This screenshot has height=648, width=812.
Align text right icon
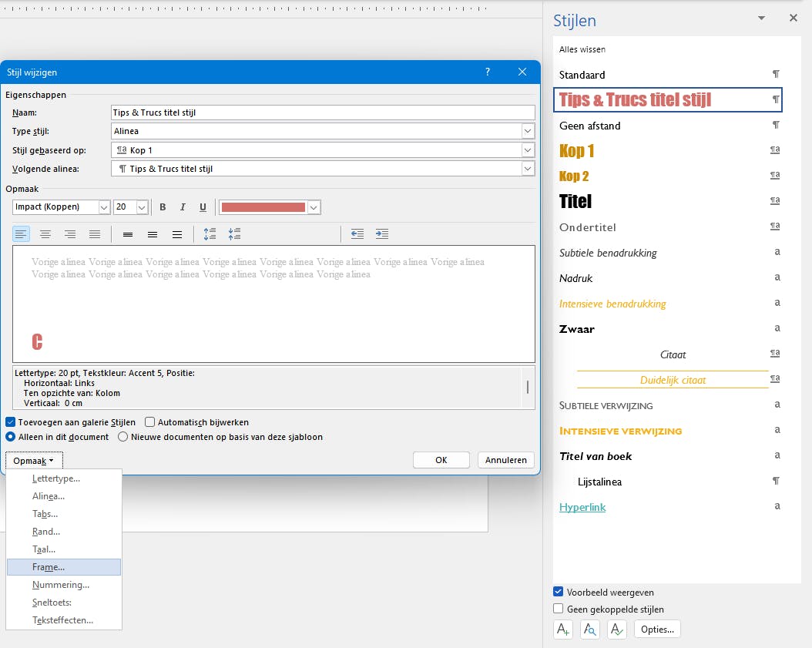(70, 234)
